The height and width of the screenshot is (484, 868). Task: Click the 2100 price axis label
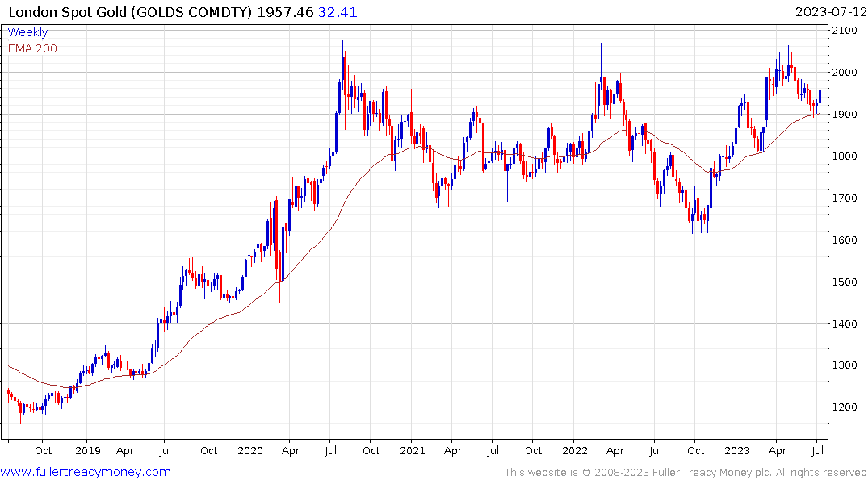(845, 31)
